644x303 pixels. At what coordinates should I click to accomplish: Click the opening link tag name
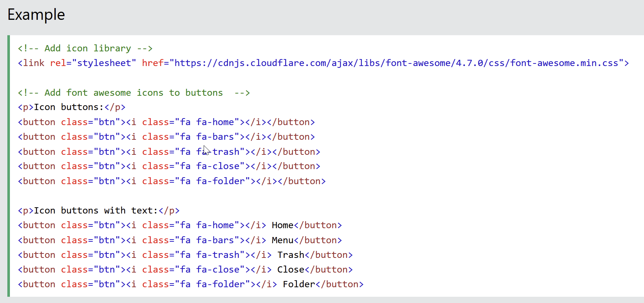click(x=33, y=63)
